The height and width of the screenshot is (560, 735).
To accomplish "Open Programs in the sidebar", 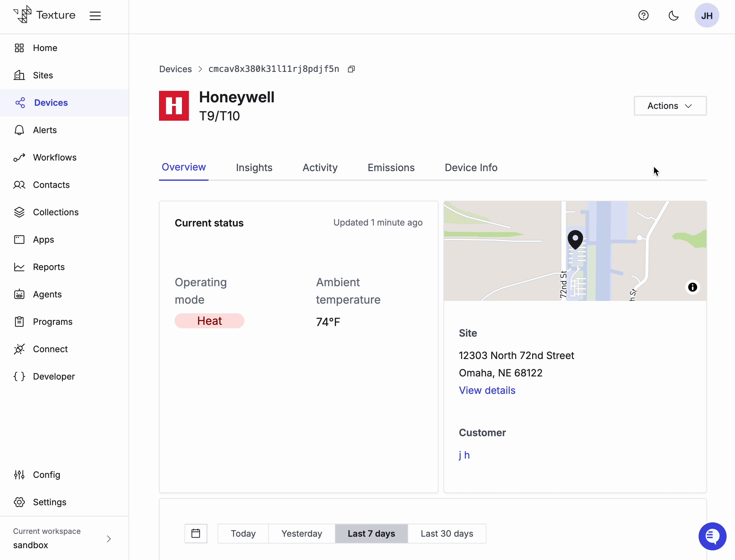I will pyautogui.click(x=64, y=322).
